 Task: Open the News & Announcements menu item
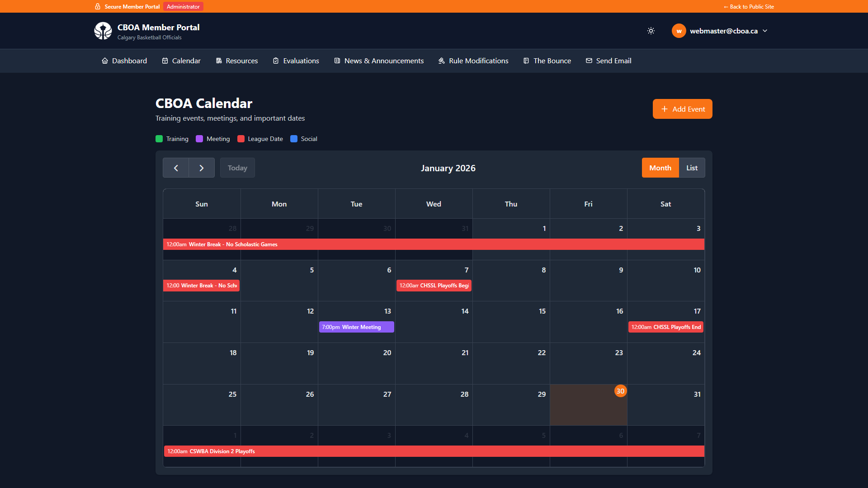point(384,61)
